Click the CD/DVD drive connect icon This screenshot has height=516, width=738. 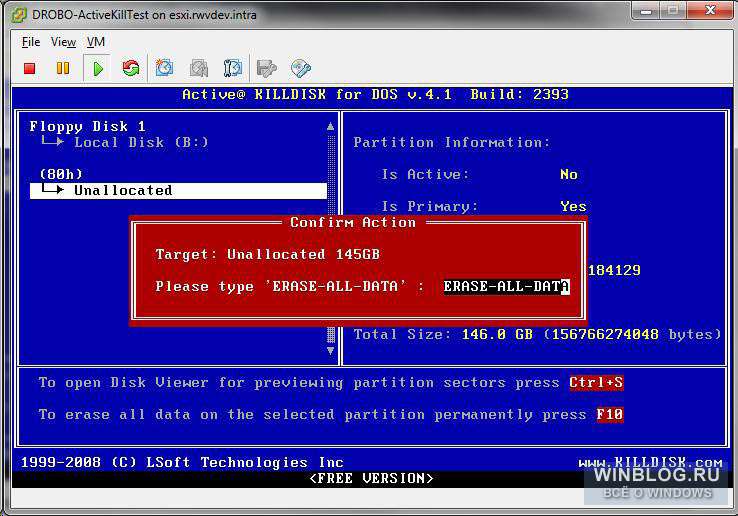(301, 69)
